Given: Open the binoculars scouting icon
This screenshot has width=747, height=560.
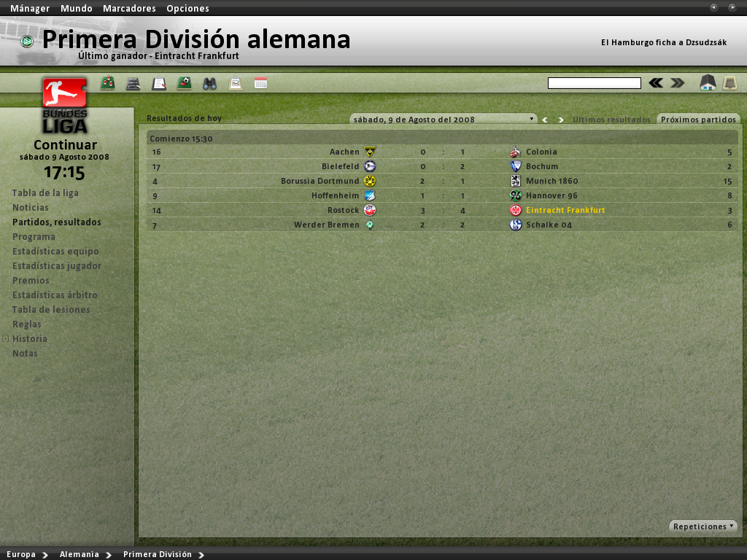Looking at the screenshot, I should [209, 84].
